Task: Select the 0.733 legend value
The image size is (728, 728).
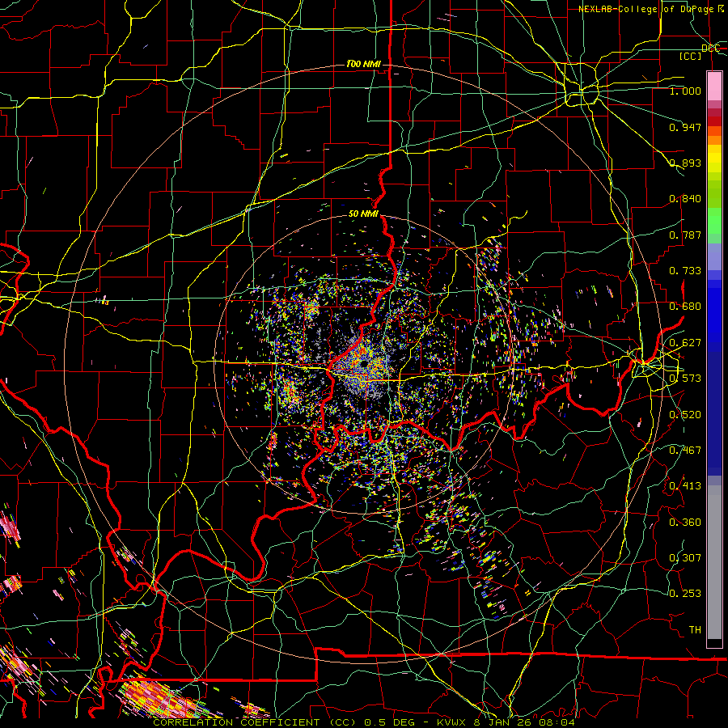Action: tap(685, 271)
